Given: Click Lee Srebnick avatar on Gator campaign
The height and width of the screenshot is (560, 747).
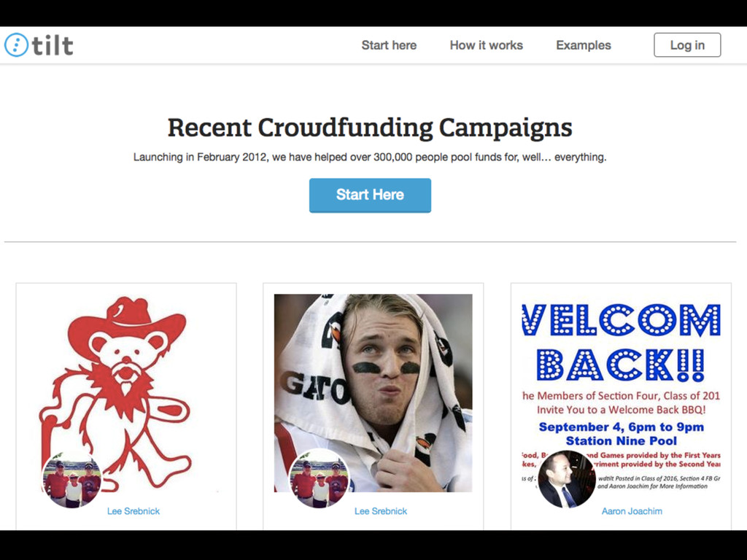Looking at the screenshot, I should (319, 478).
